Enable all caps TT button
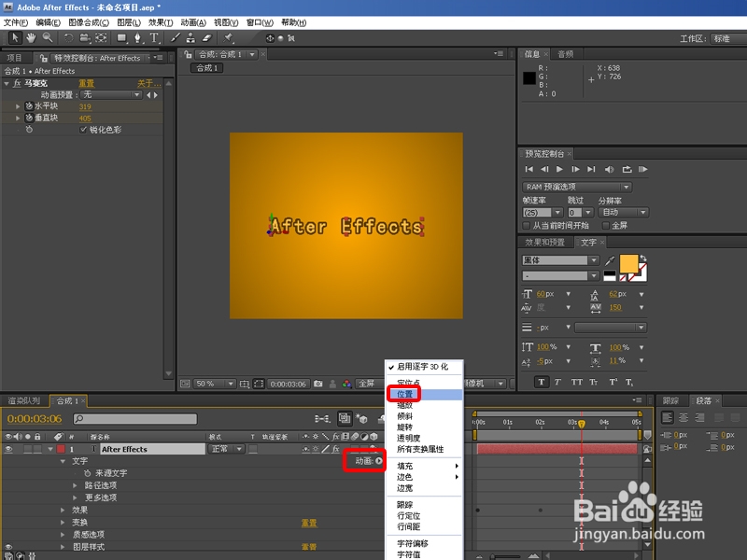Viewport: 747px width, 560px height. 576,382
